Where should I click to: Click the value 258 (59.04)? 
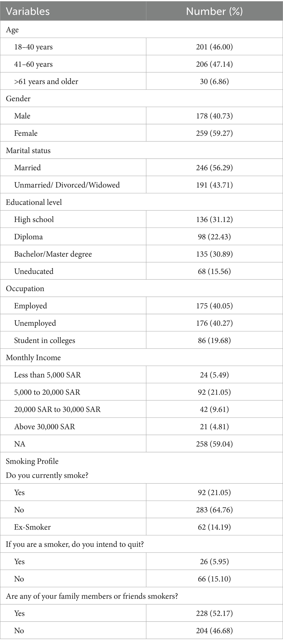pyautogui.click(x=214, y=444)
